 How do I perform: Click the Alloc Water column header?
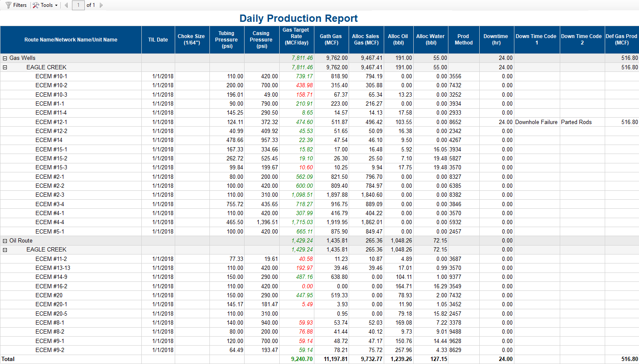pyautogui.click(x=430, y=40)
